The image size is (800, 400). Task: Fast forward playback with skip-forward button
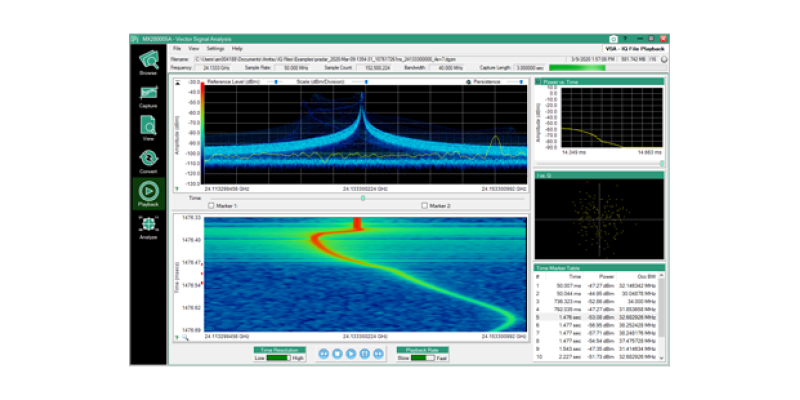(x=379, y=354)
